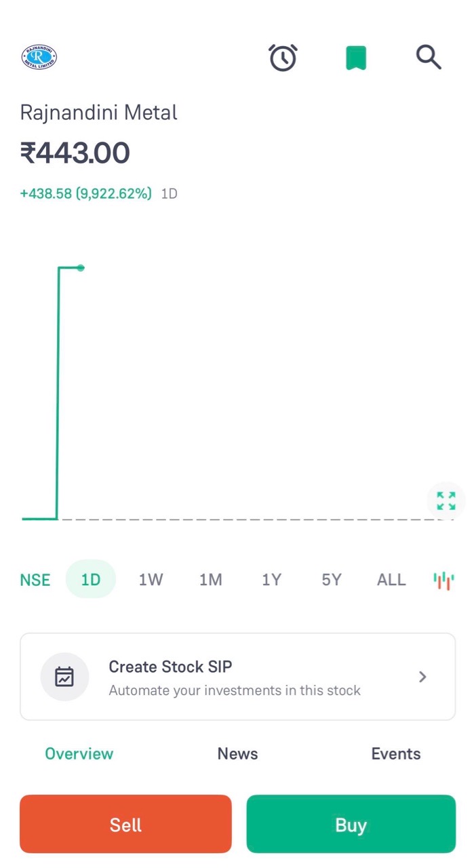Open the price alert alarm clock icon
The height and width of the screenshot is (868, 476).
tap(283, 58)
